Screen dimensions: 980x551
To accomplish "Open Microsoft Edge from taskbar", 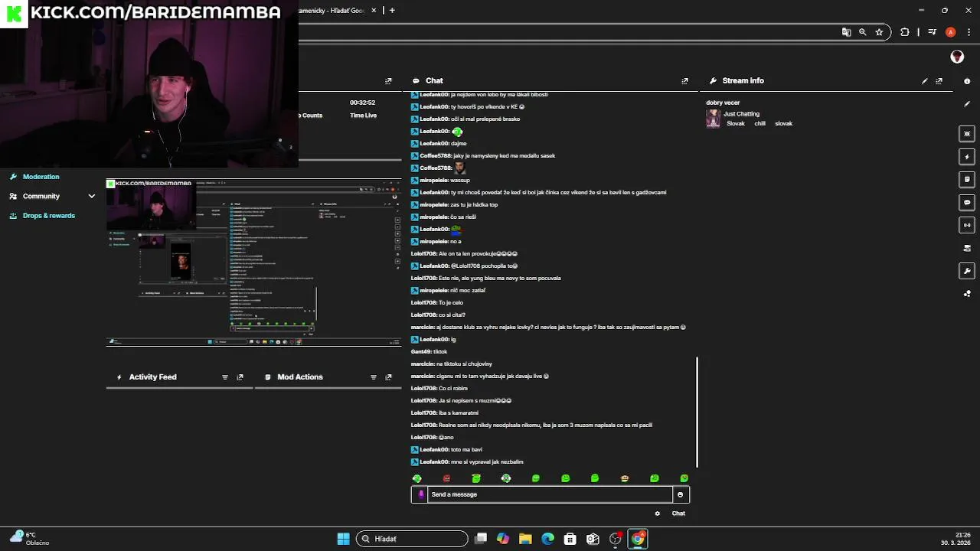I will [547, 539].
